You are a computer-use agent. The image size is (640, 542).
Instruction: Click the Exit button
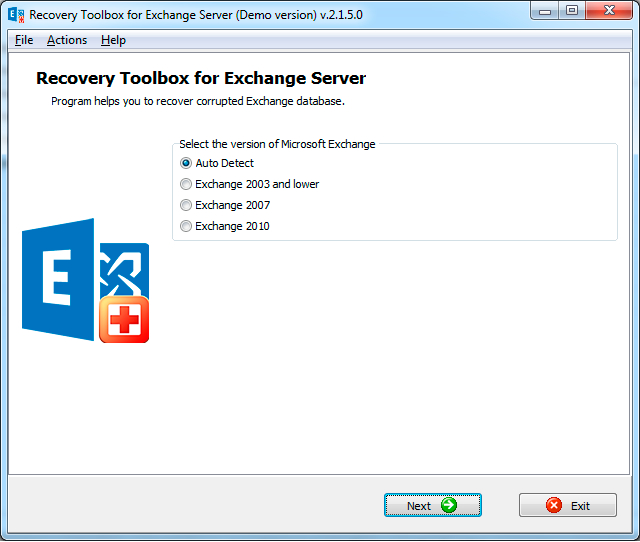click(x=568, y=505)
